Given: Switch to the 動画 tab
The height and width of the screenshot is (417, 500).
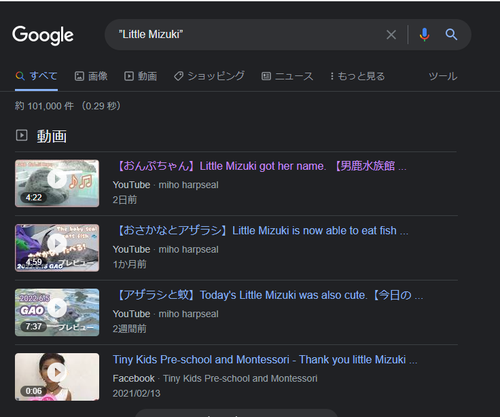Looking at the screenshot, I should [140, 76].
